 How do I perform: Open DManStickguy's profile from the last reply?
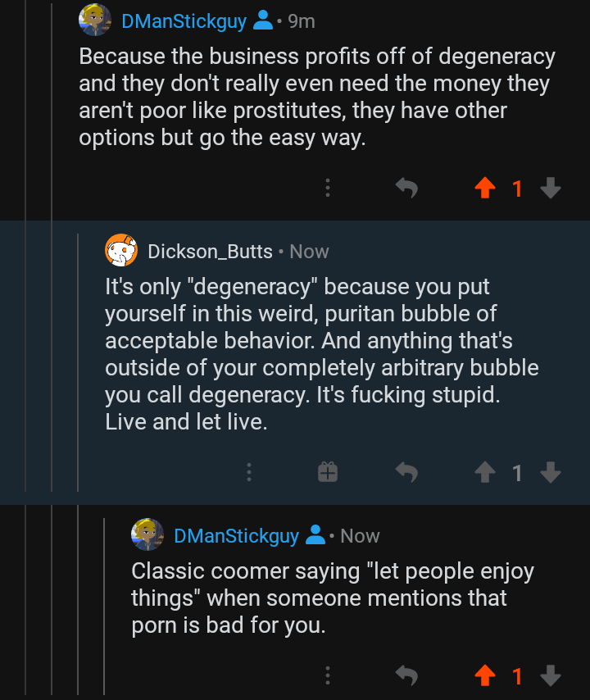pyautogui.click(x=236, y=536)
